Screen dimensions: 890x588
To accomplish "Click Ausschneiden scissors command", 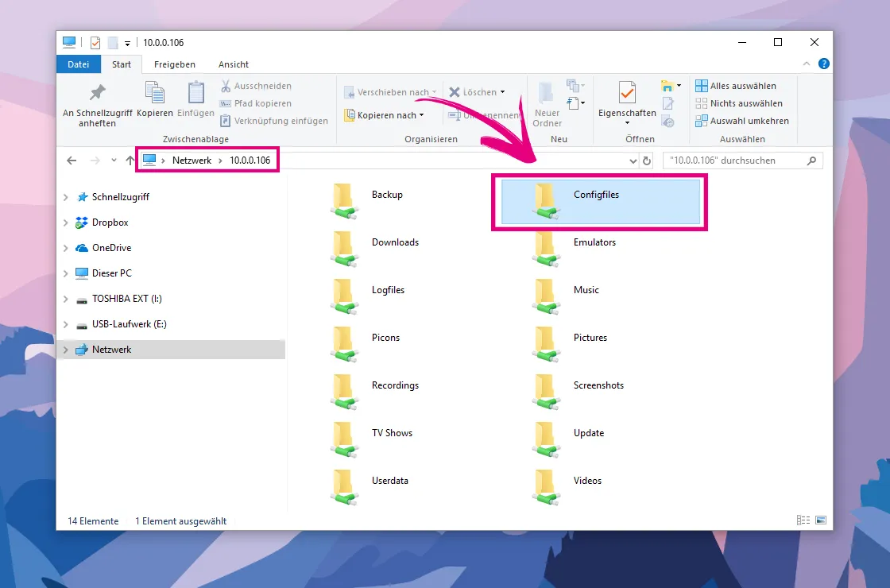I will (x=256, y=86).
